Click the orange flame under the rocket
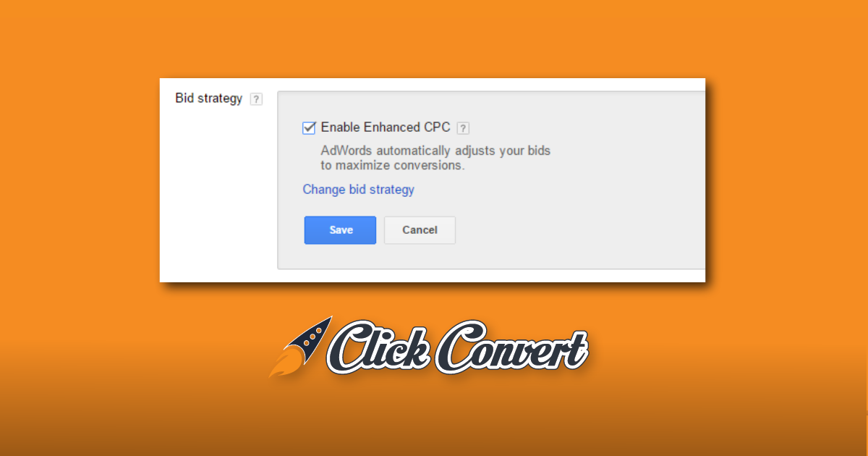The width and height of the screenshot is (868, 456). 281,366
